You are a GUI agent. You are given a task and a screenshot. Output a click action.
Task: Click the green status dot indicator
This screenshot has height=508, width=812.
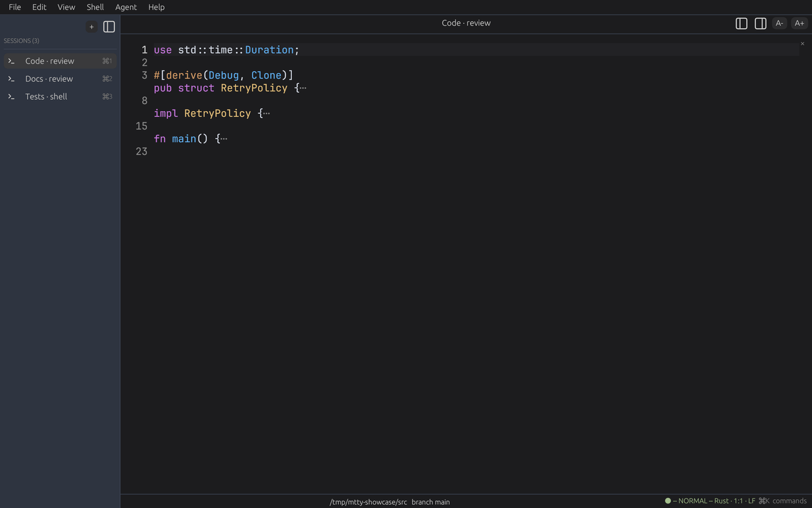667,501
